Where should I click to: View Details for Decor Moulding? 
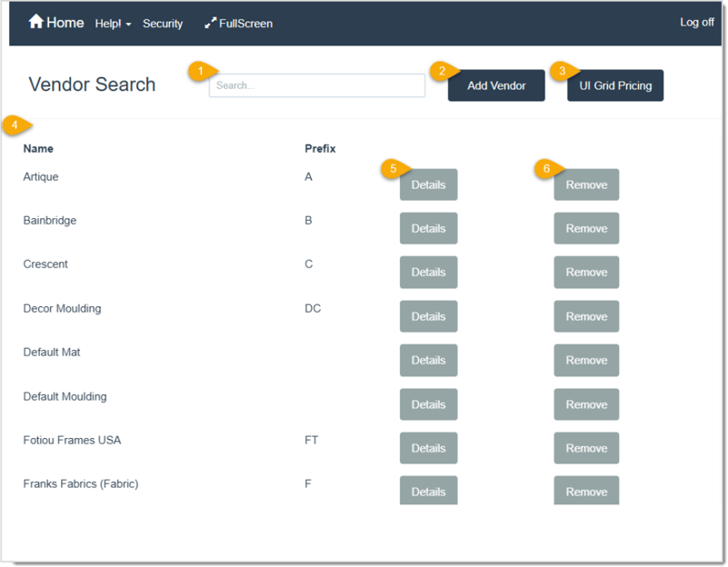pos(428,316)
